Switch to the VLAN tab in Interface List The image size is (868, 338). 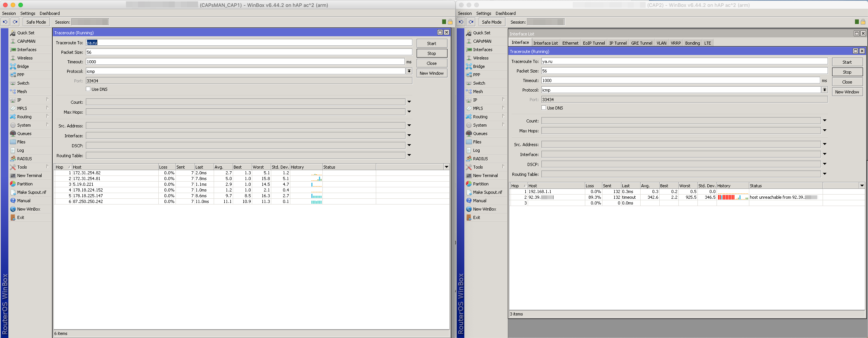point(661,43)
